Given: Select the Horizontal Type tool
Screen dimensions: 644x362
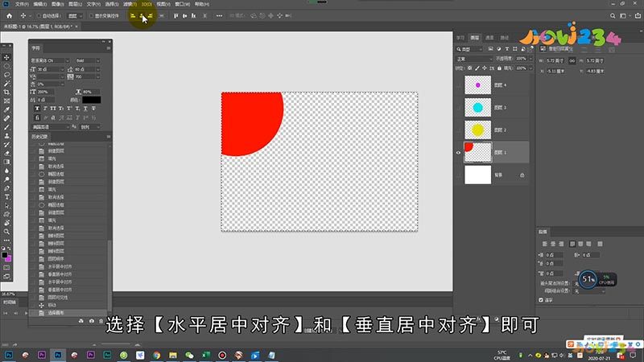Looking at the screenshot, I should 6,197.
